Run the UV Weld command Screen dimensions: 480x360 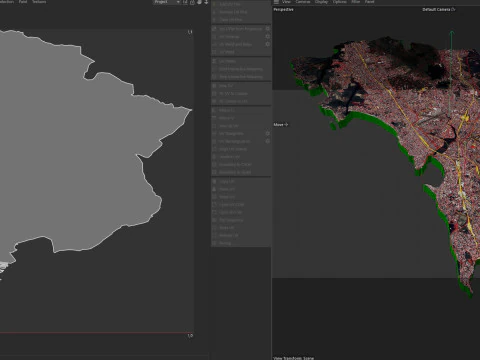click(x=241, y=52)
